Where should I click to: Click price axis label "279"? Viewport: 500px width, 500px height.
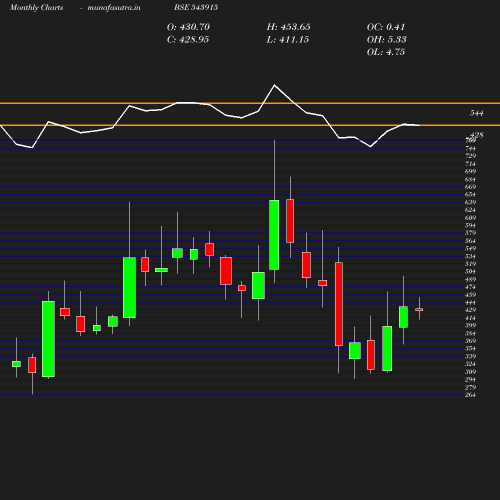point(470,387)
